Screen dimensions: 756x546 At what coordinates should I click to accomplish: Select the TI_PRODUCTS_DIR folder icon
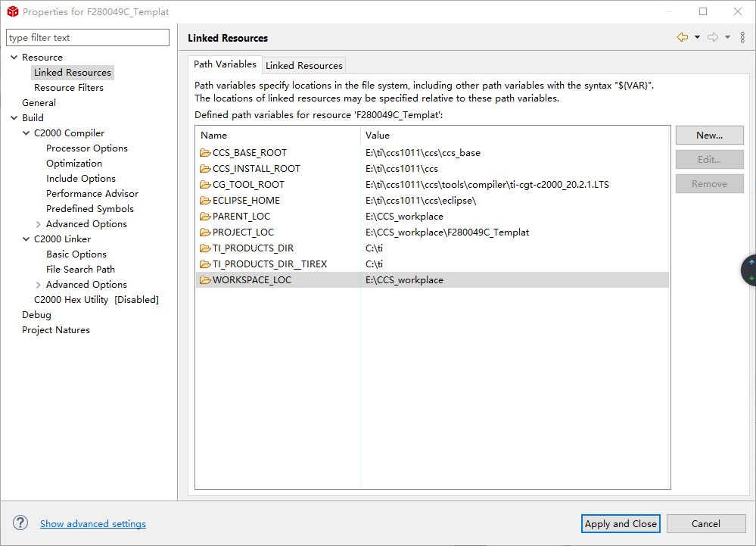pyautogui.click(x=205, y=248)
